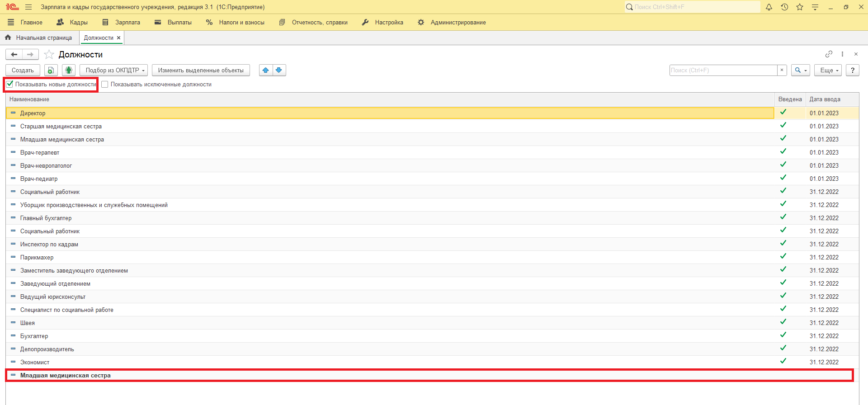The height and width of the screenshot is (405, 868).
Task: Click the home icon on Начальная страница tab
Action: (8, 38)
